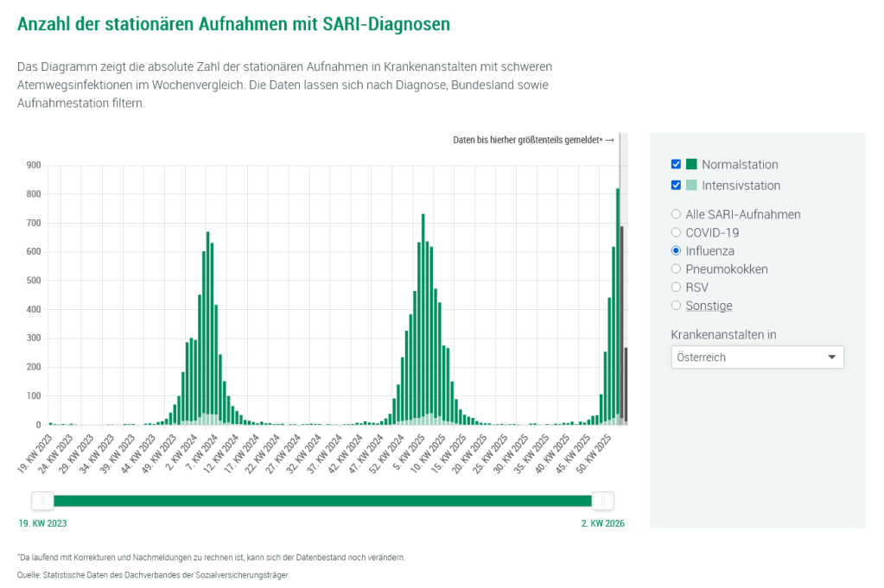The image size is (884, 588).
Task: Select the COVID-19 radio button
Action: click(677, 233)
